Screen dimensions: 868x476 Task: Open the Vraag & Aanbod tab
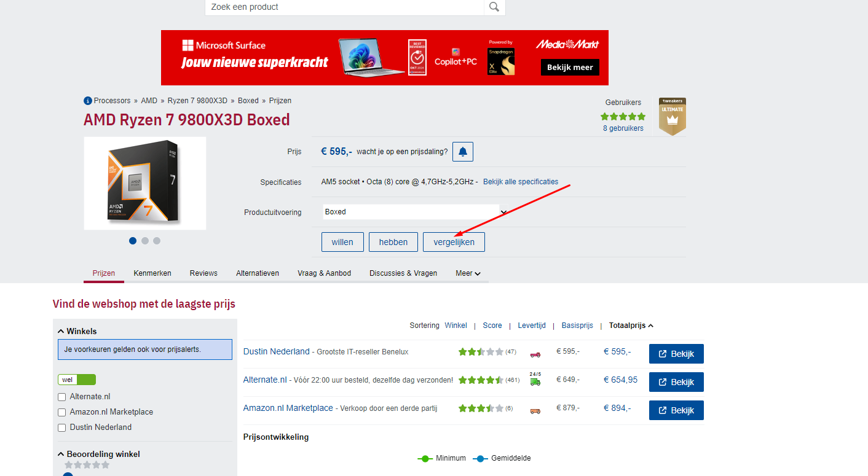324,273
